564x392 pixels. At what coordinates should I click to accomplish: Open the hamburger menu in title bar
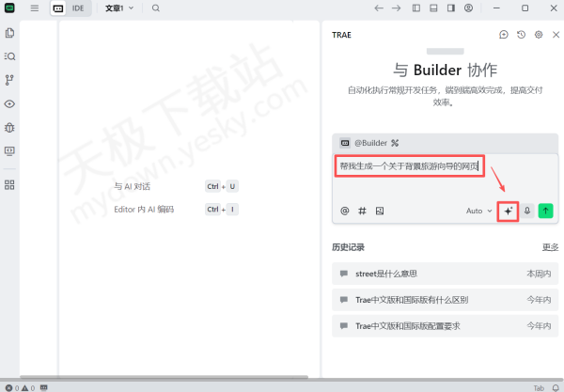[x=35, y=8]
